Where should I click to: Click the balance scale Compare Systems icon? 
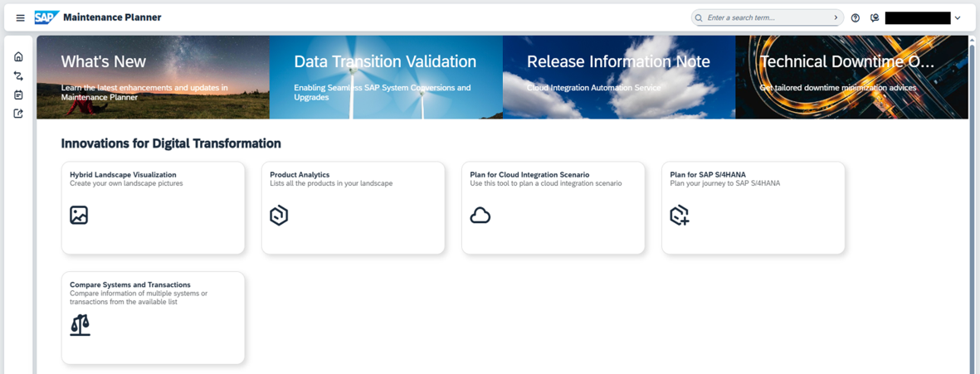point(80,324)
